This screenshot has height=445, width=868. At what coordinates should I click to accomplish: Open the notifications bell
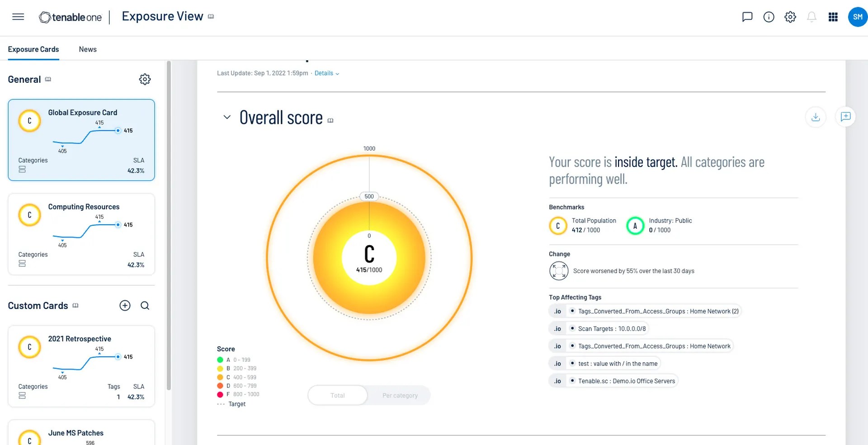tap(811, 17)
